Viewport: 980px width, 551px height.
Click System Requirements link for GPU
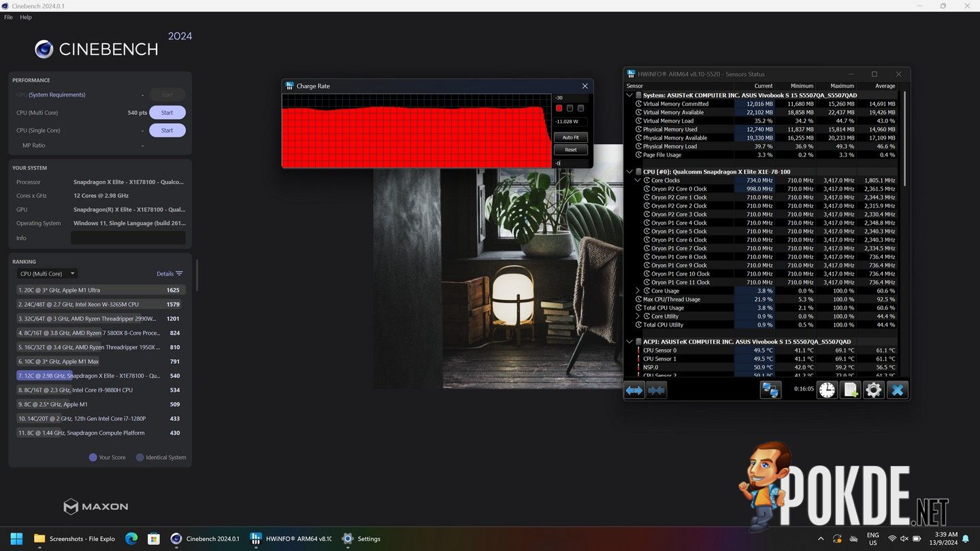[x=57, y=95]
